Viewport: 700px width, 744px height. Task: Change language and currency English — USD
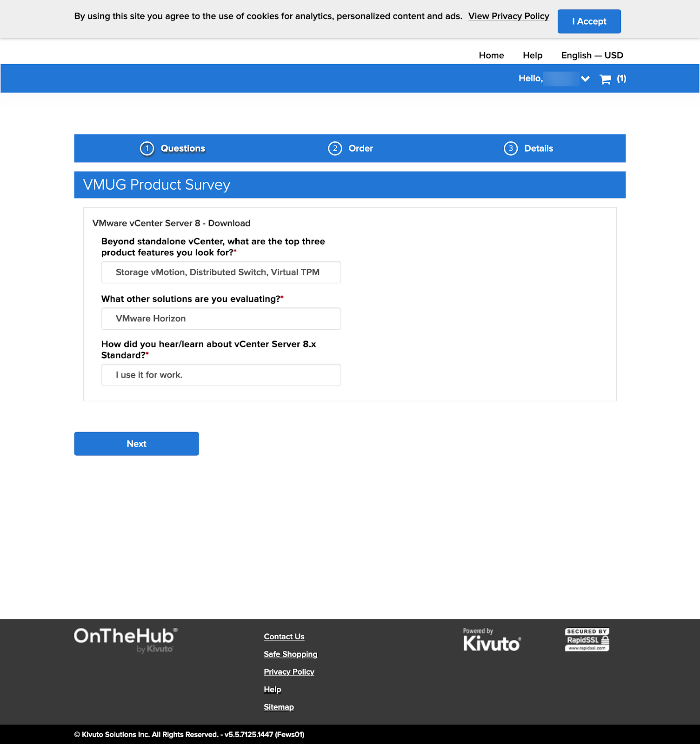pos(592,55)
